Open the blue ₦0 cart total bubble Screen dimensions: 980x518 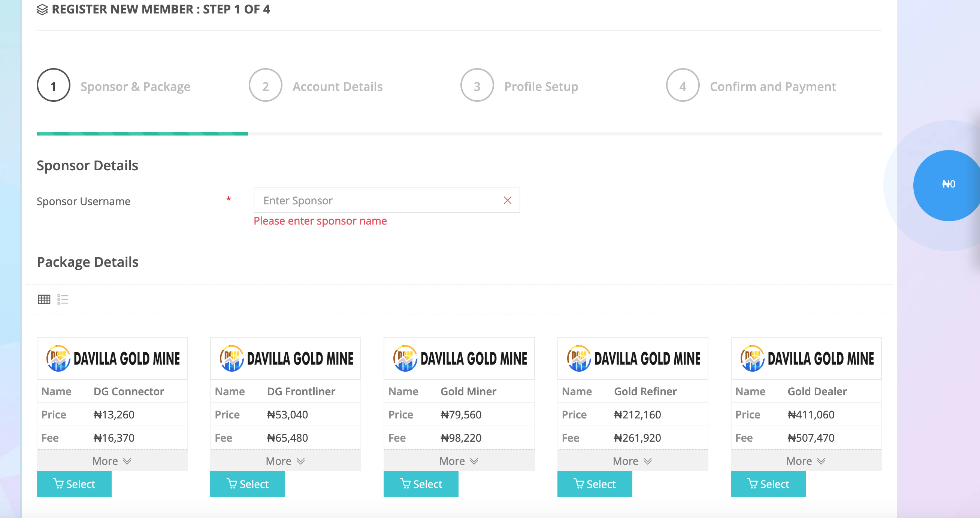point(947,185)
